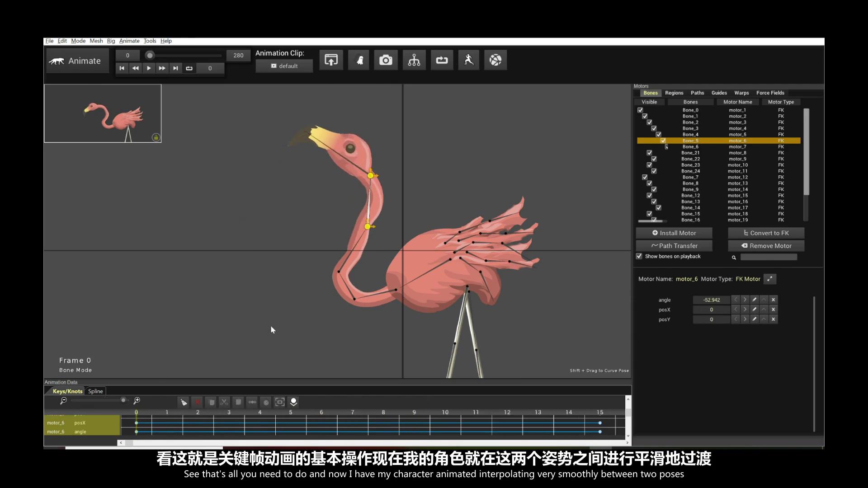Click the Animate mode button
Image resolution: width=868 pixels, height=488 pixels.
[x=77, y=61]
